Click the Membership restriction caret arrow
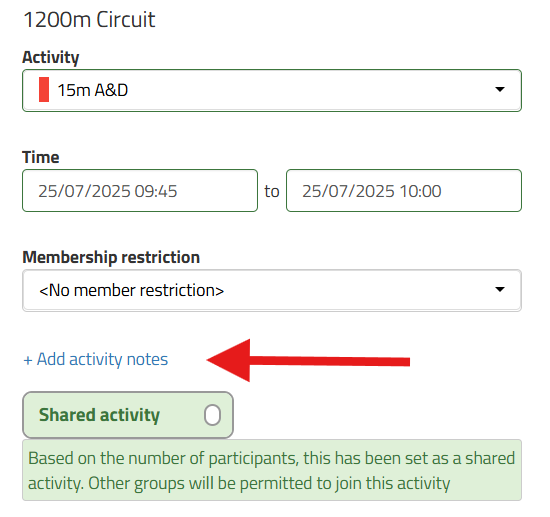This screenshot has width=550, height=517. tap(500, 289)
